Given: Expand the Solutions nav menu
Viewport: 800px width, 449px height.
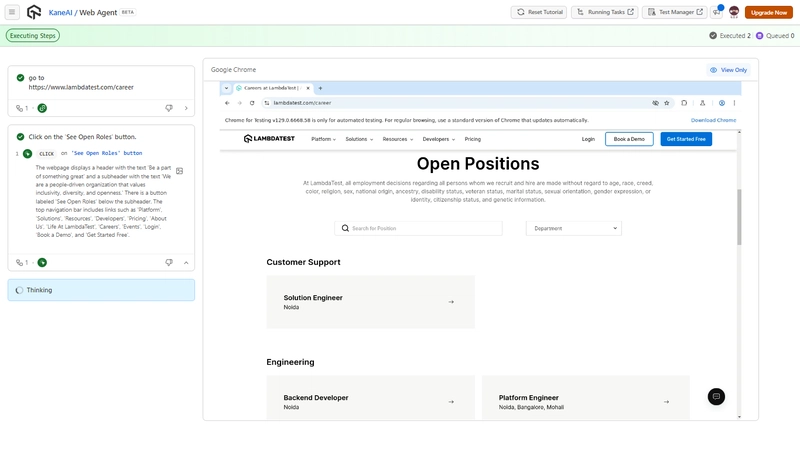Looking at the screenshot, I should click(x=359, y=139).
